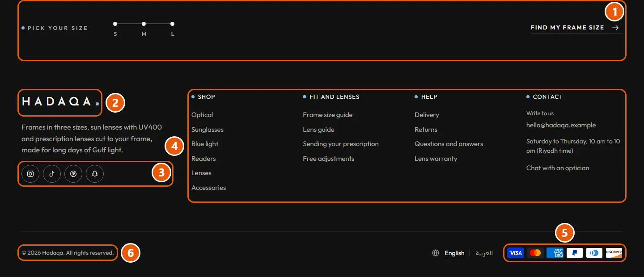
Task: Open the Accessories category
Action: point(209,188)
